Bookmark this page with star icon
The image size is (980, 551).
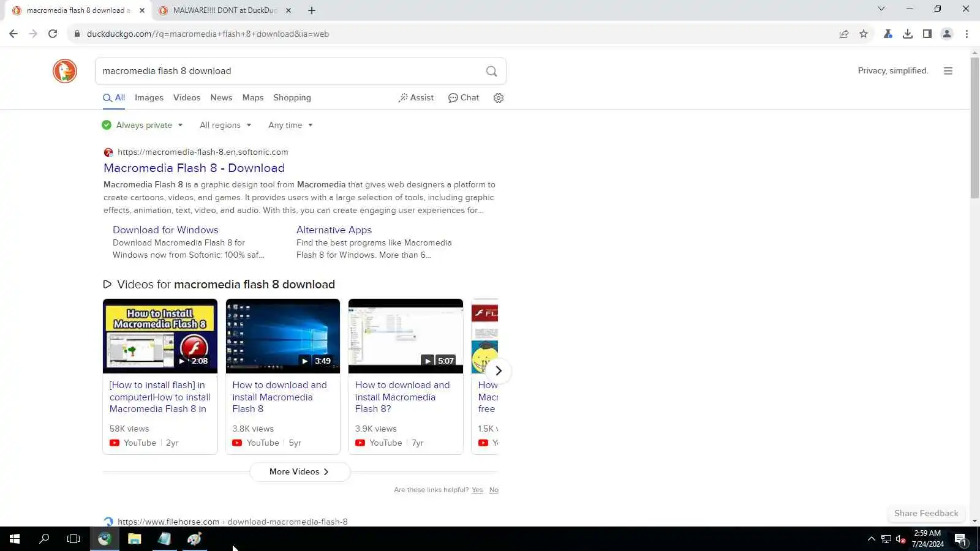pos(864,34)
